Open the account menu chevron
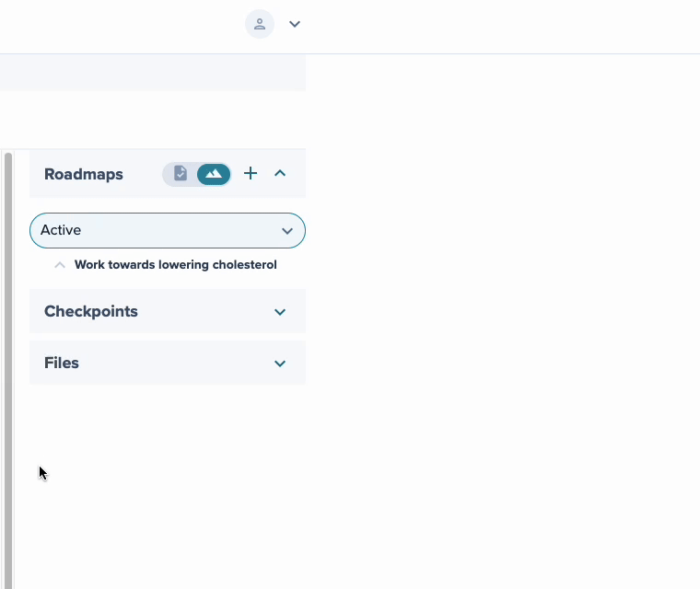The image size is (700, 589). 295,24
